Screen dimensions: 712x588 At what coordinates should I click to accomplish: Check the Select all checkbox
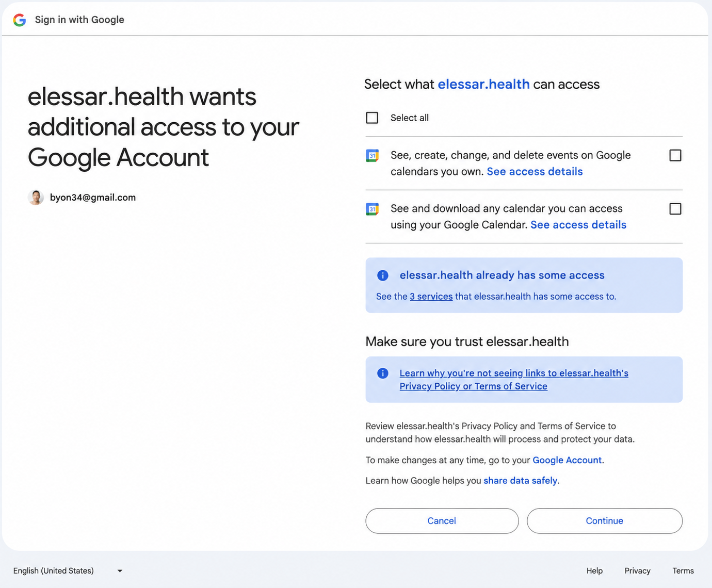(x=372, y=118)
